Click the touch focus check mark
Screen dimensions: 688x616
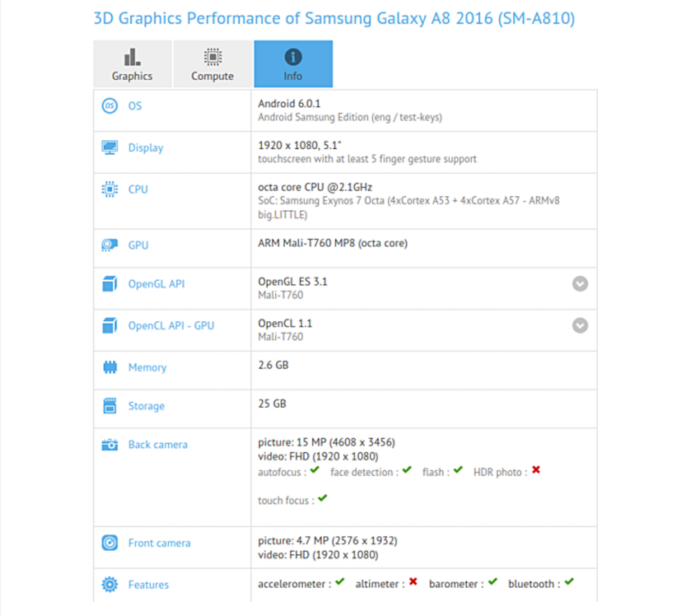coord(323,498)
